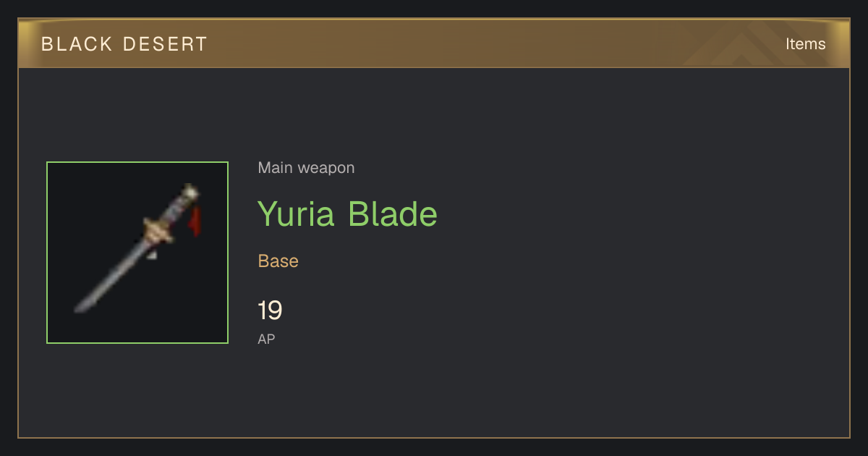Select the Base enhancement level label
This screenshot has width=868, height=456.
(278, 261)
